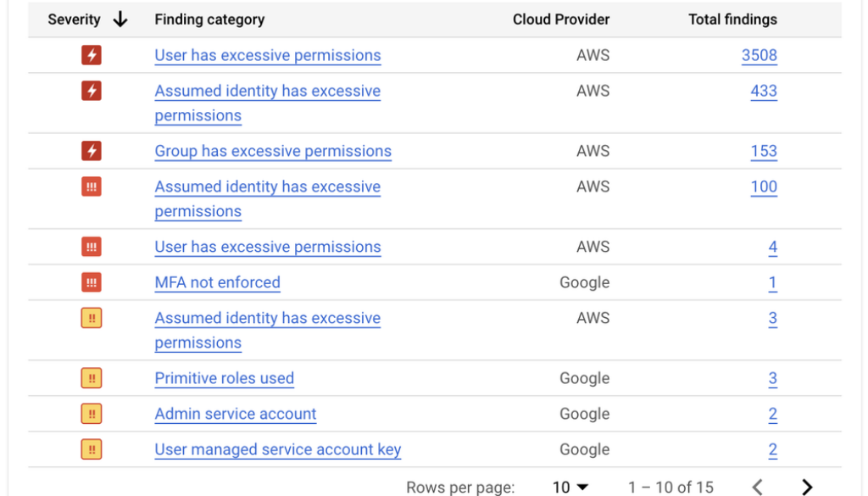Toggle Severity sort direction arrow
This screenshot has width=868, height=496.
(120, 20)
